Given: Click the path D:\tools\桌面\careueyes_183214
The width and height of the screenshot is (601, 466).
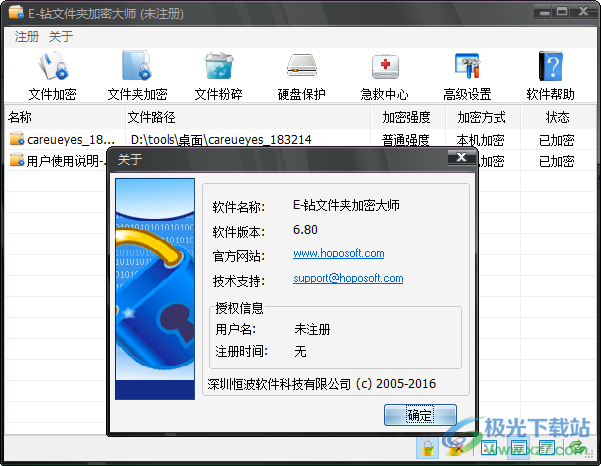Looking at the screenshot, I should tap(221, 139).
